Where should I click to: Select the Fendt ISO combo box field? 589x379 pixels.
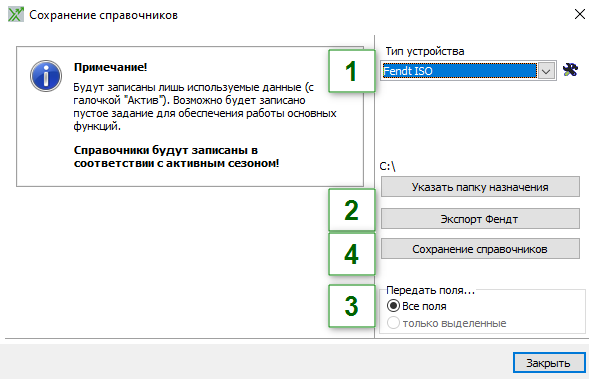click(468, 71)
